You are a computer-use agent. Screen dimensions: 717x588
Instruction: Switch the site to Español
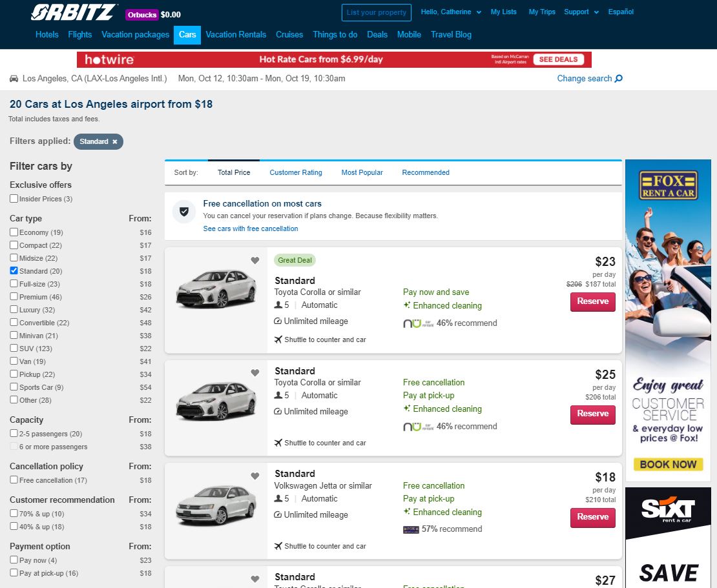621,12
